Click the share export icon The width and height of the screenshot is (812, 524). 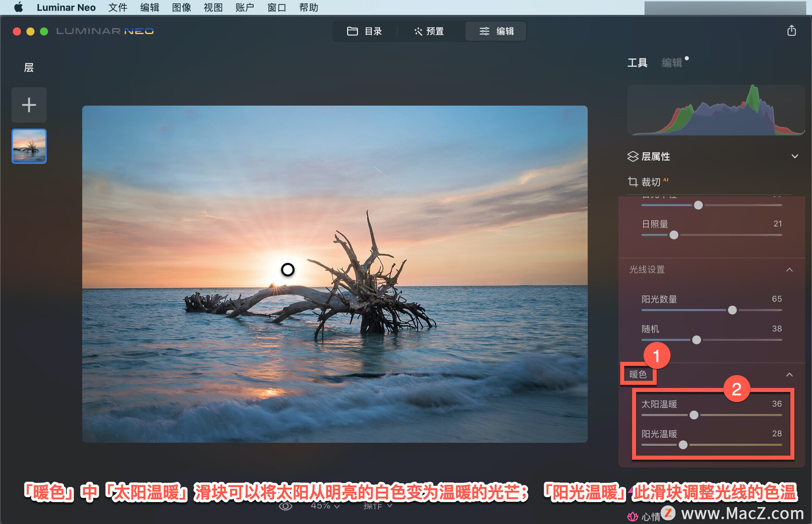[x=791, y=31]
